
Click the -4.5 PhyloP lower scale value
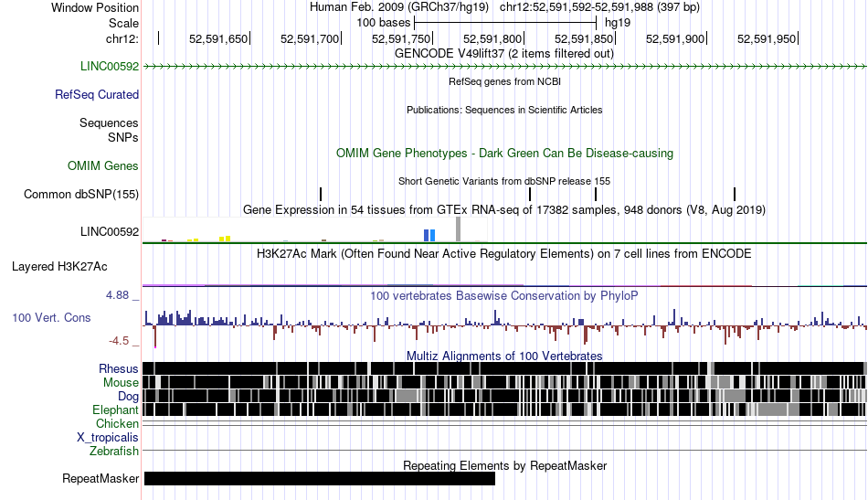click(x=119, y=341)
